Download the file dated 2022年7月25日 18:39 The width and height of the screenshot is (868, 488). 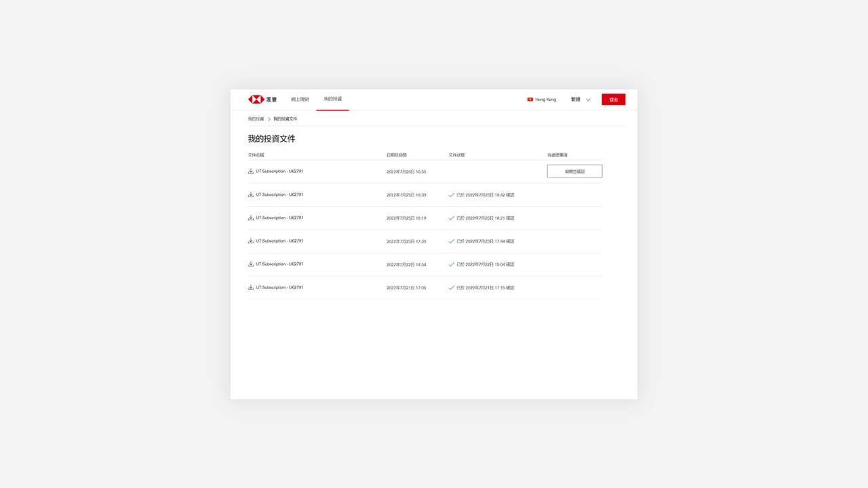coord(251,195)
